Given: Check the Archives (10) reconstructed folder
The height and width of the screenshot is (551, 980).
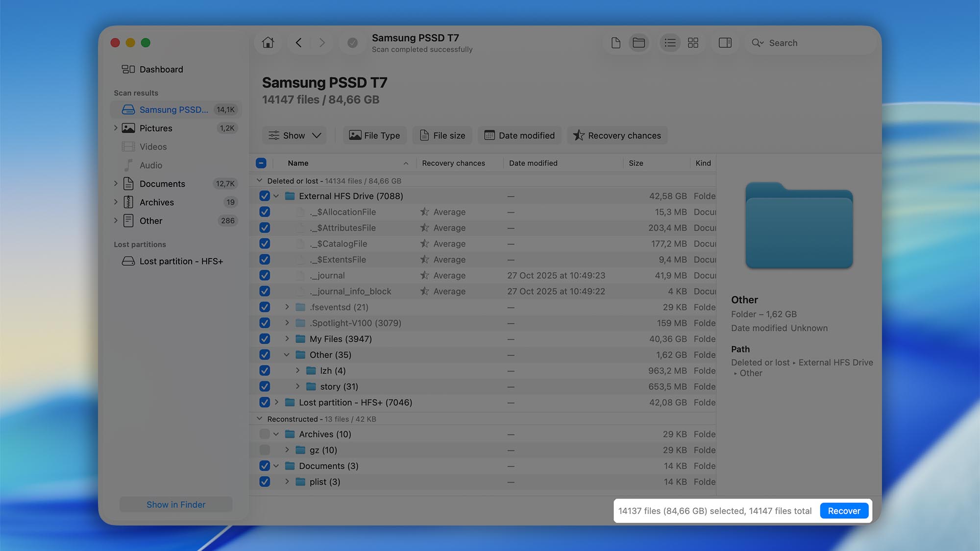Looking at the screenshot, I should 264,434.
